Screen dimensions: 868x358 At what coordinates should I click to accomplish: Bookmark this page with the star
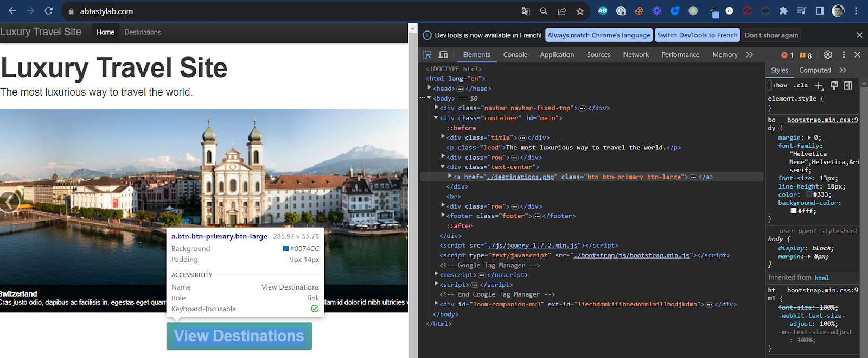pyautogui.click(x=580, y=11)
